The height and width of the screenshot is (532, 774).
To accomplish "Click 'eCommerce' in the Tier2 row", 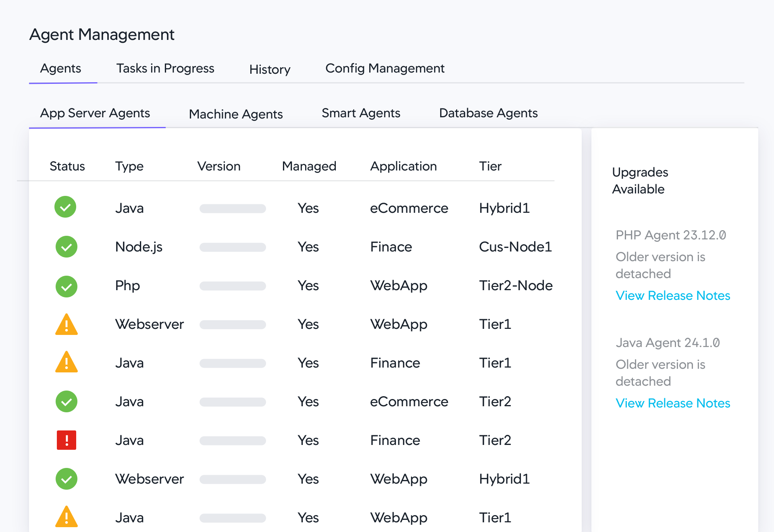I will (x=409, y=402).
